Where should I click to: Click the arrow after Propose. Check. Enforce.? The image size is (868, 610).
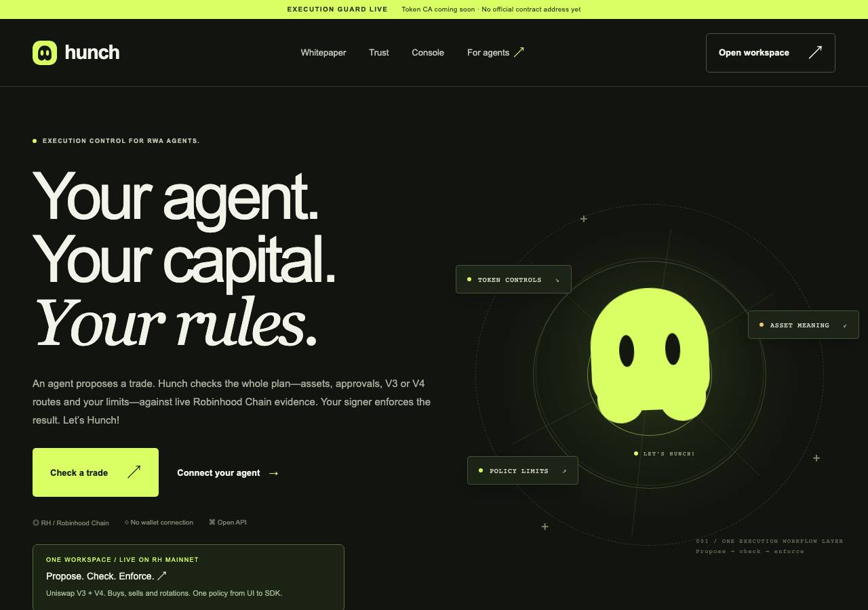161,575
